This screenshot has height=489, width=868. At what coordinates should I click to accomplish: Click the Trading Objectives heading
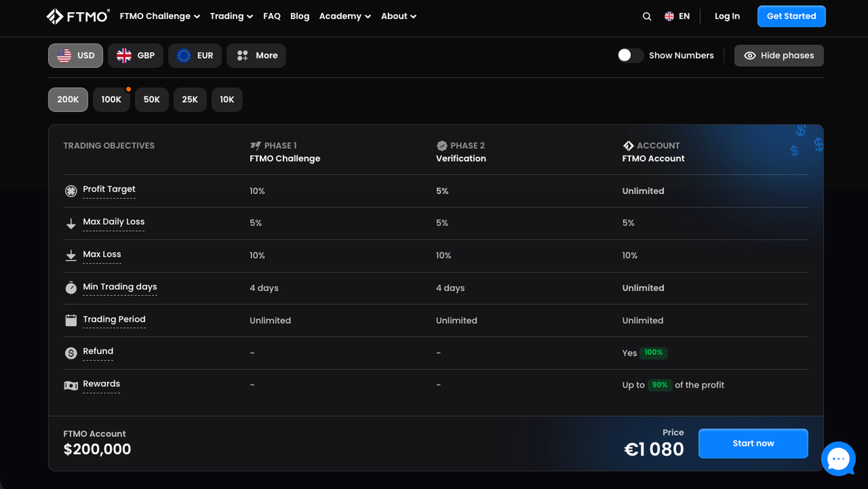point(109,145)
